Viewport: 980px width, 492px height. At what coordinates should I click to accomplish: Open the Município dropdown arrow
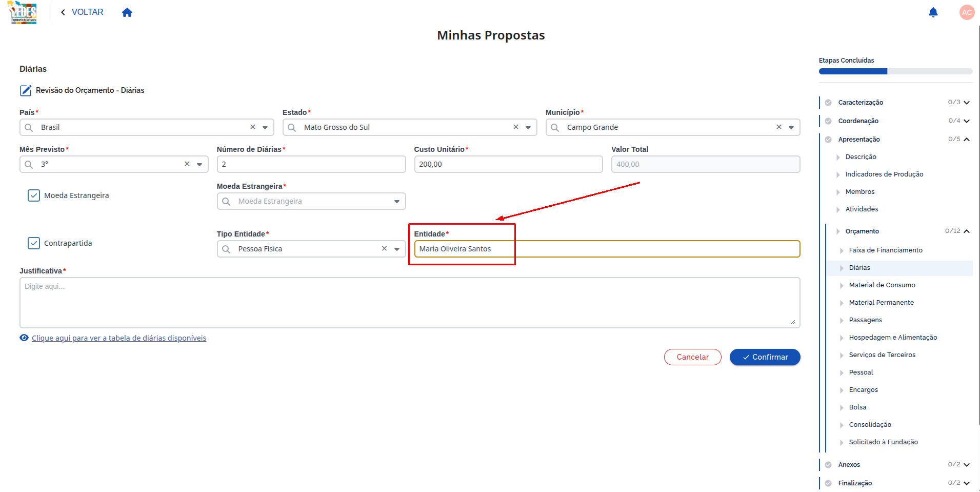point(791,128)
